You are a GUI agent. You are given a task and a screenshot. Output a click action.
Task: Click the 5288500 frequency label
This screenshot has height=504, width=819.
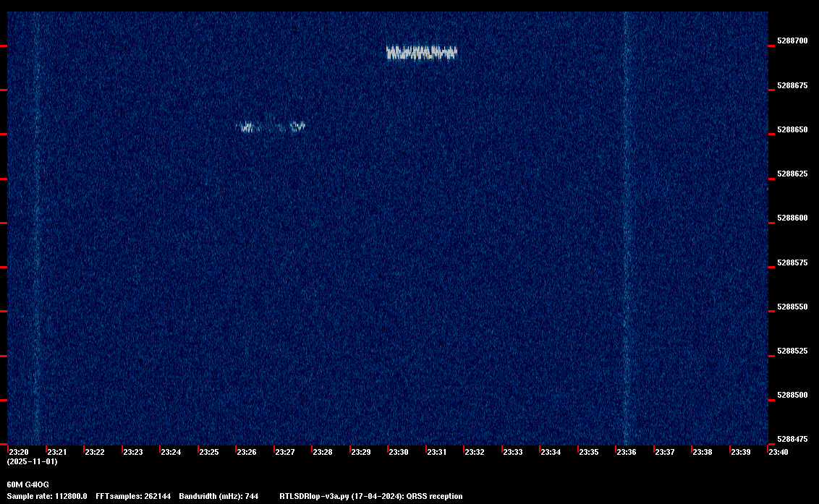point(792,395)
